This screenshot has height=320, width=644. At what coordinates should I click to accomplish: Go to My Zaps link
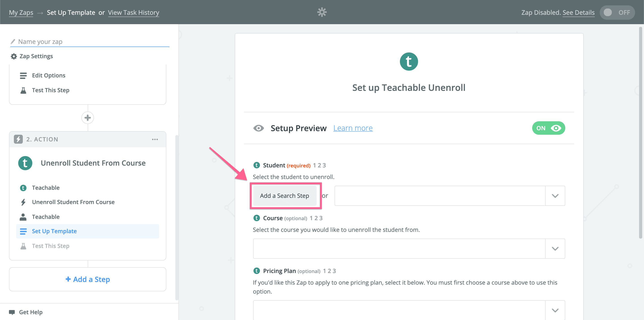21,13
